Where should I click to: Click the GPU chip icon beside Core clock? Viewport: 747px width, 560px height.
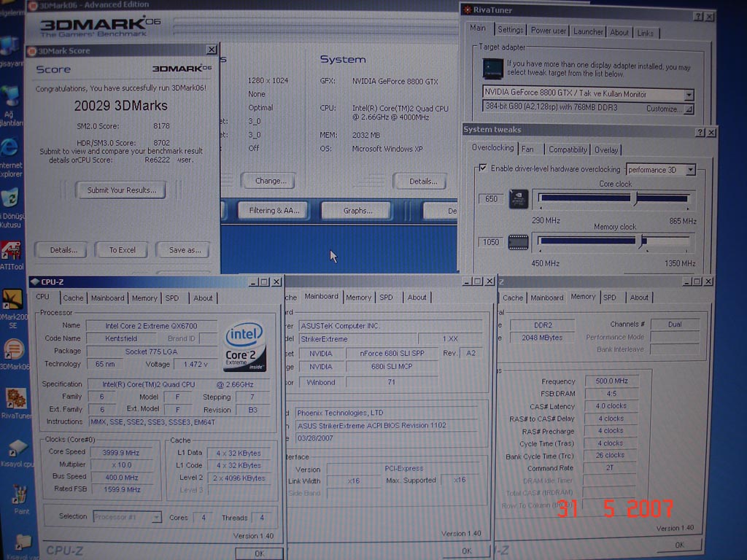coord(518,198)
